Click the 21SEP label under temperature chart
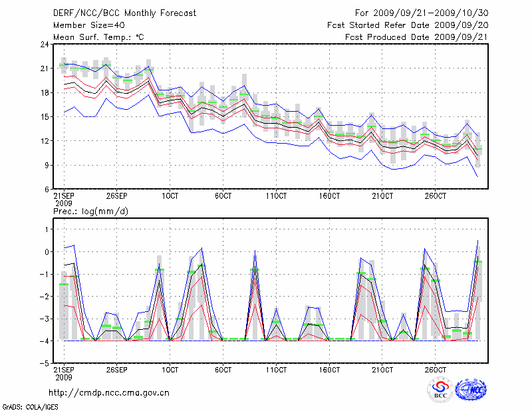Screen dimensions: 532x411 pos(64,196)
